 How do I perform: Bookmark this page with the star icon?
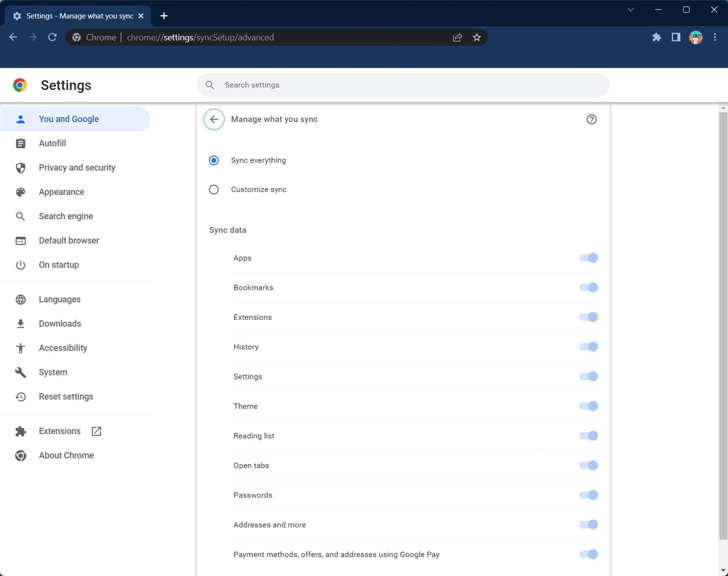pos(477,38)
